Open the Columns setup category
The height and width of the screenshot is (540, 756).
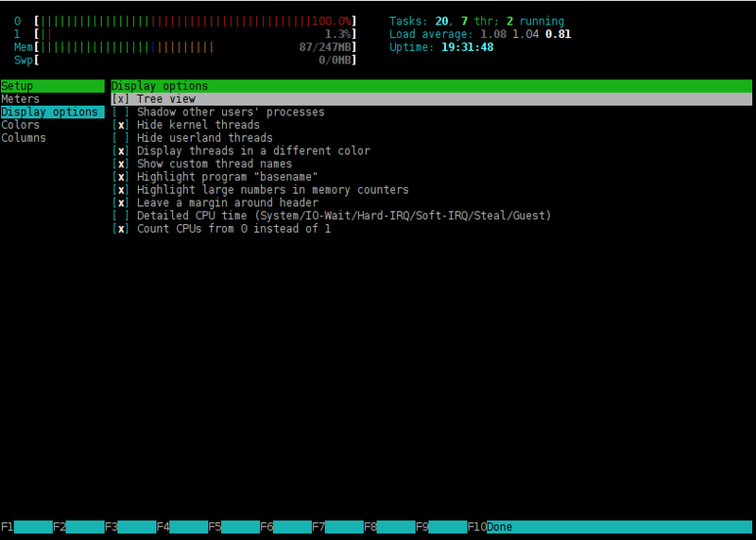pyautogui.click(x=24, y=138)
